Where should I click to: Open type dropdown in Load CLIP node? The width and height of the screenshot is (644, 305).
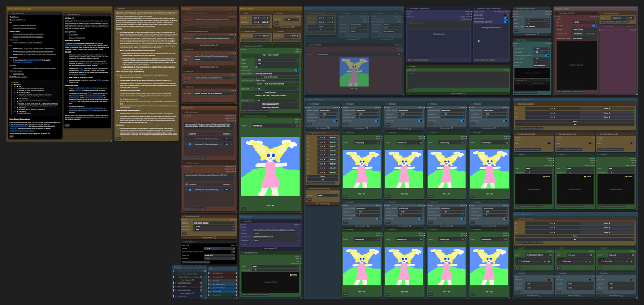pyautogui.click(x=214, y=59)
